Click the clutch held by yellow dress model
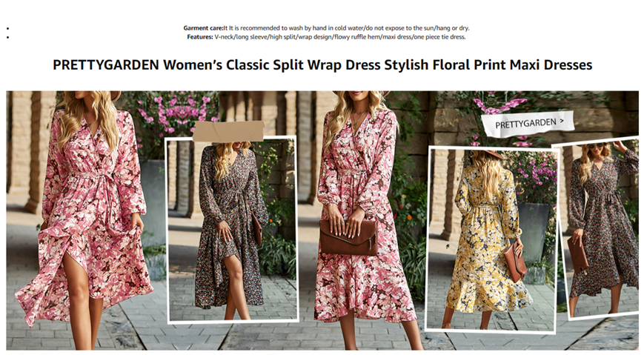Image resolution: width=644 pixels, height=355 pixels. pos(516,262)
